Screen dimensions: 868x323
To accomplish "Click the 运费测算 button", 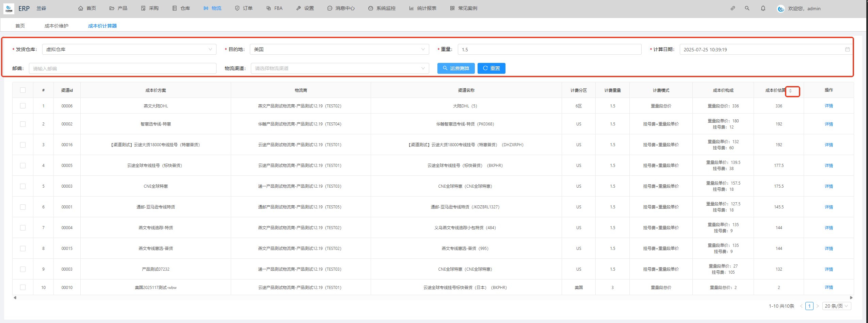I will (456, 68).
